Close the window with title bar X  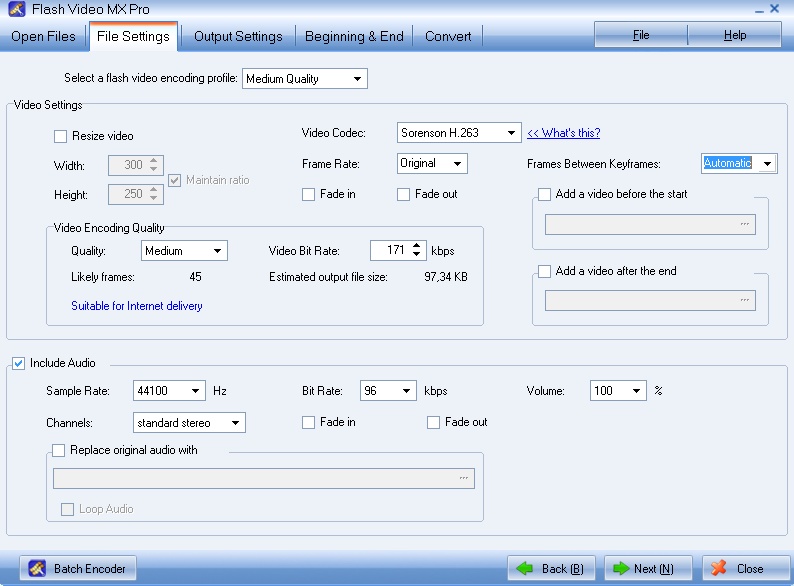tap(775, 9)
